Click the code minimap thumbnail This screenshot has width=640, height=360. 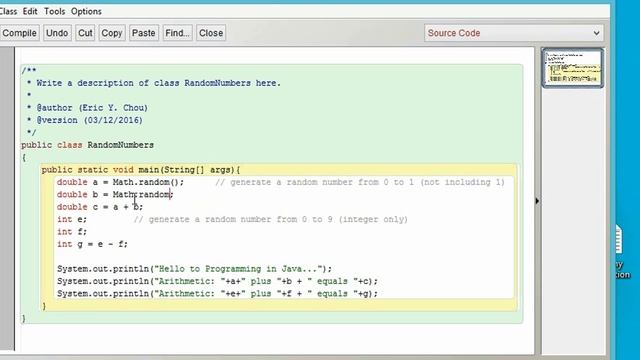[573, 68]
